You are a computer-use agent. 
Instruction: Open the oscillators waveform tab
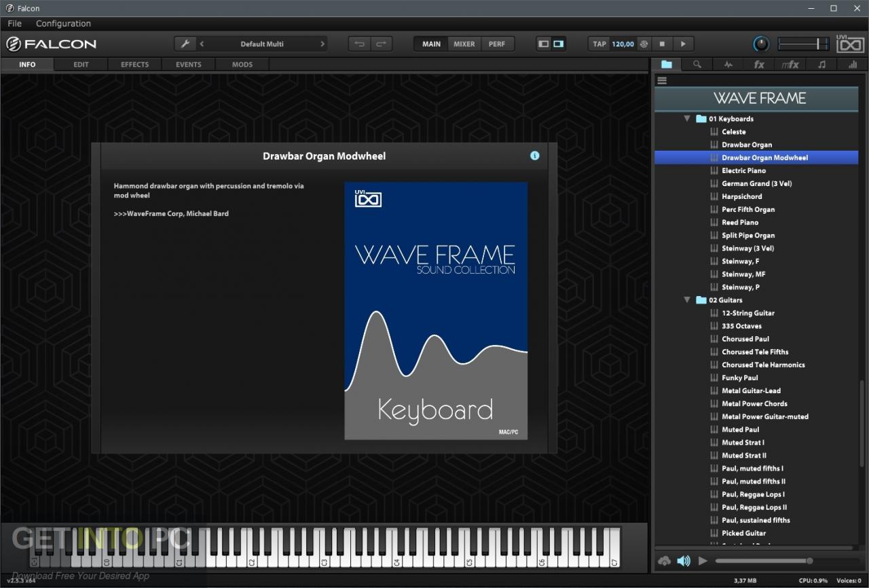point(728,65)
